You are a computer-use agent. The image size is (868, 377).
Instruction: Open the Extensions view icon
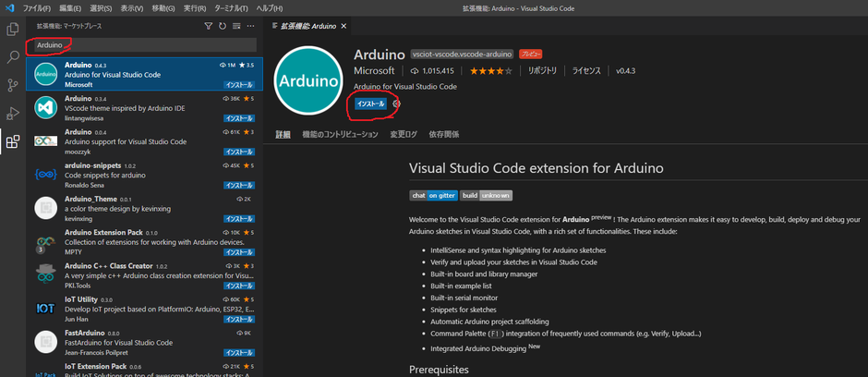12,141
